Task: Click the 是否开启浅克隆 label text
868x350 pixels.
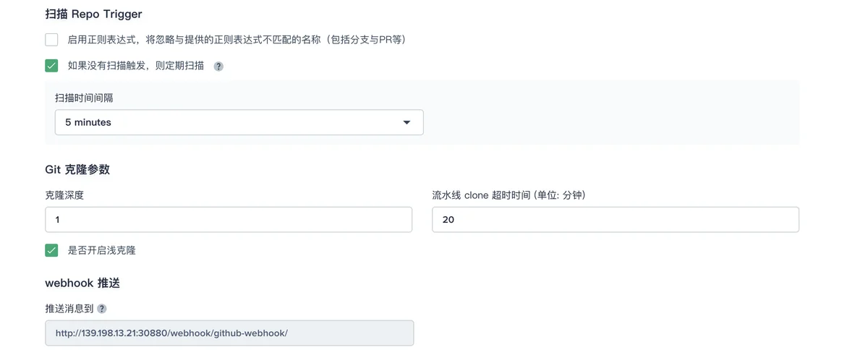Action: 102,250
